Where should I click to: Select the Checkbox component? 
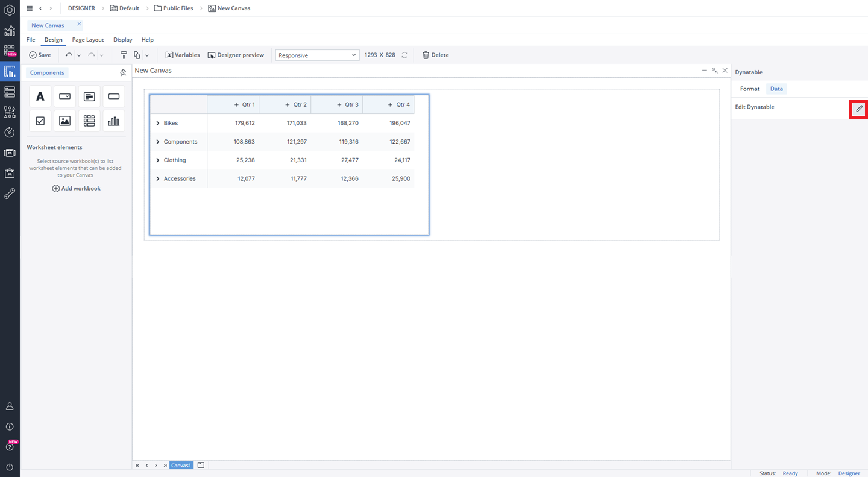click(x=40, y=121)
